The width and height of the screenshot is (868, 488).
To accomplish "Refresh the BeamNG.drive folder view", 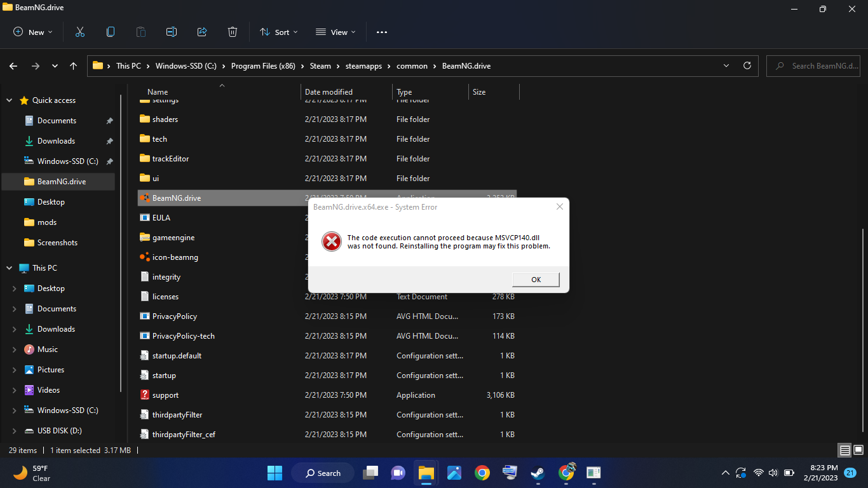I will pos(747,65).
